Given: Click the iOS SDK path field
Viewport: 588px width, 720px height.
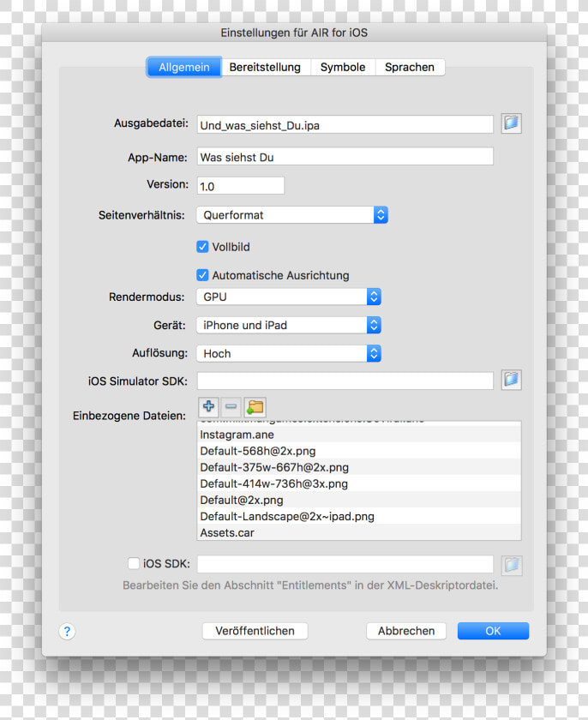Looking at the screenshot, I should click(x=345, y=564).
